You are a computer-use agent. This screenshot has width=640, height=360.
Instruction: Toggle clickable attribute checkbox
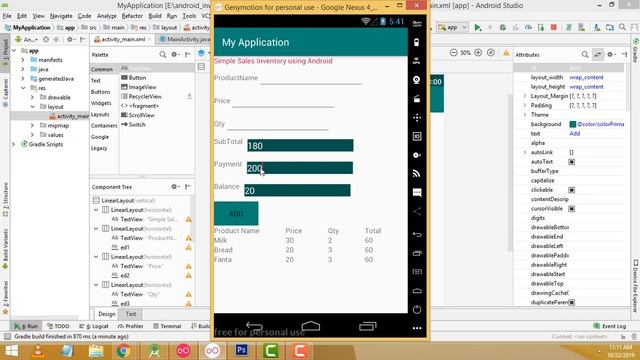[x=572, y=190]
